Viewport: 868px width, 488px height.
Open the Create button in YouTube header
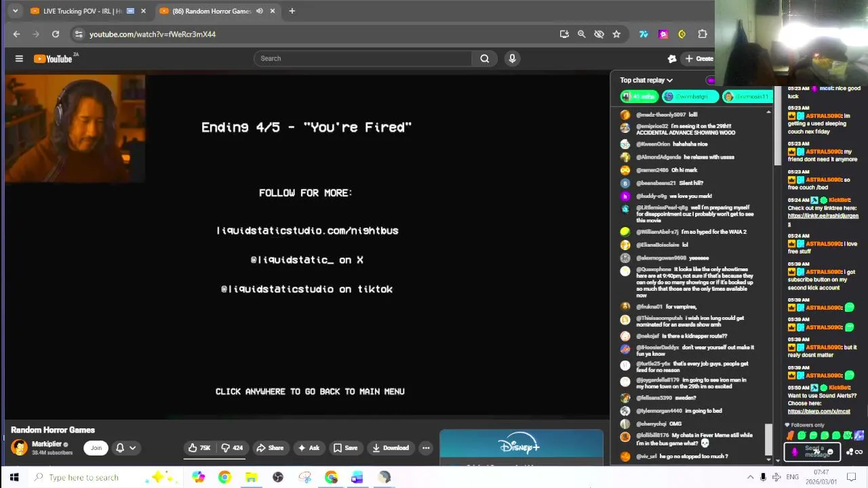(x=699, y=58)
